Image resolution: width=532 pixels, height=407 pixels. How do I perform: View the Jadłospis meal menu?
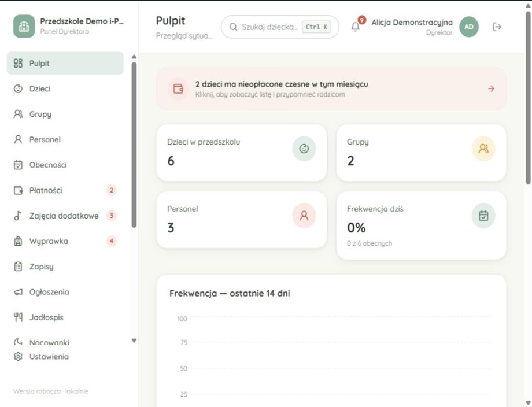click(x=65, y=317)
